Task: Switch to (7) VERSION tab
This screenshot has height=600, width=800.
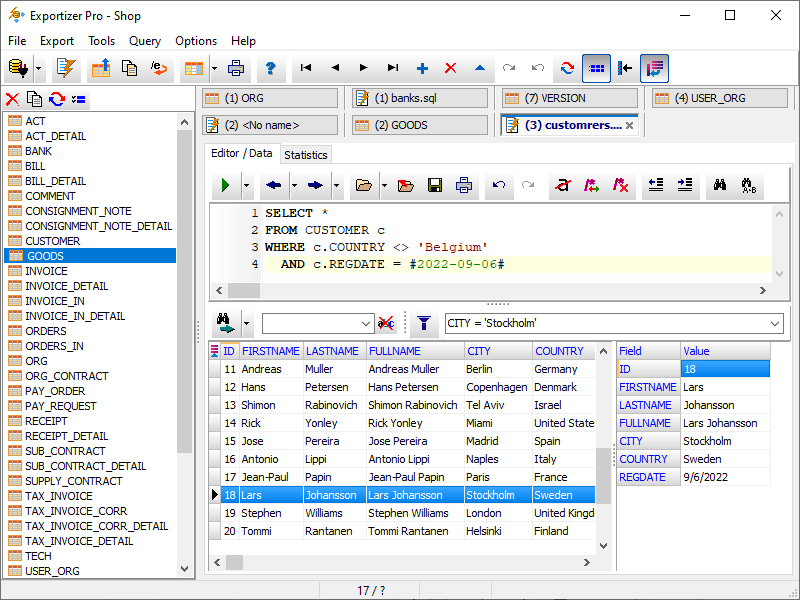Action: coord(569,98)
